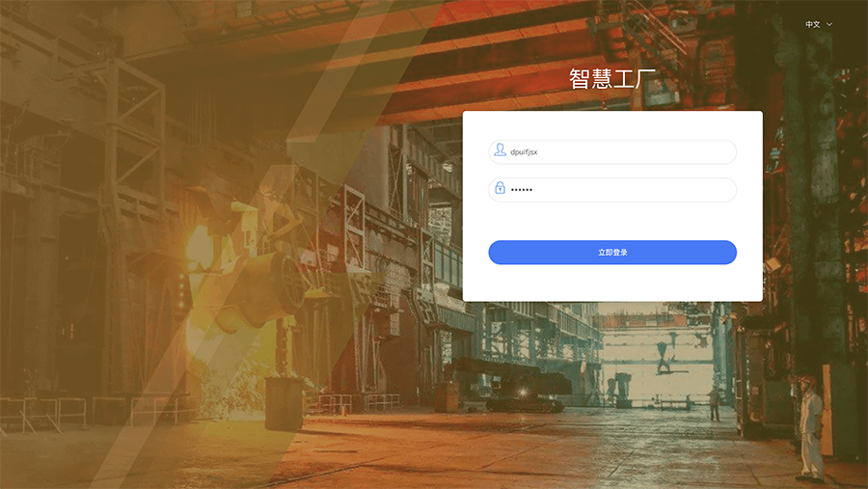The height and width of the screenshot is (489, 868).
Task: Place cursor on the masked password dots
Action: pos(521,190)
